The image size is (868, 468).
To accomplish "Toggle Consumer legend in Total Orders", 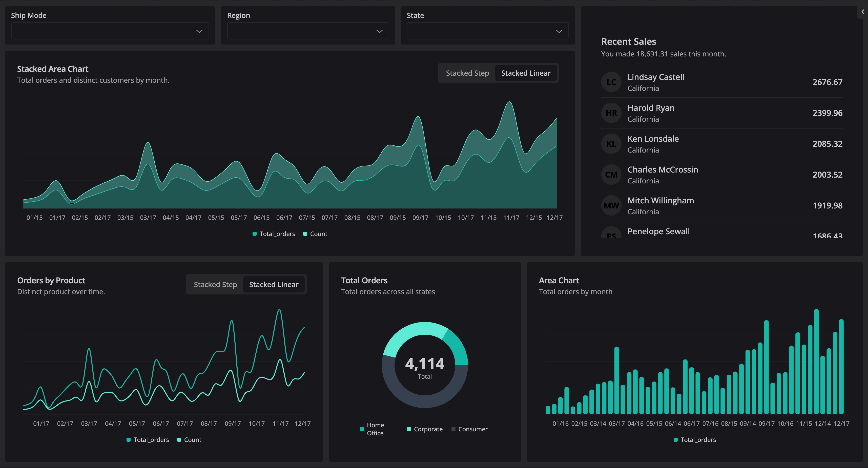I will coord(469,429).
